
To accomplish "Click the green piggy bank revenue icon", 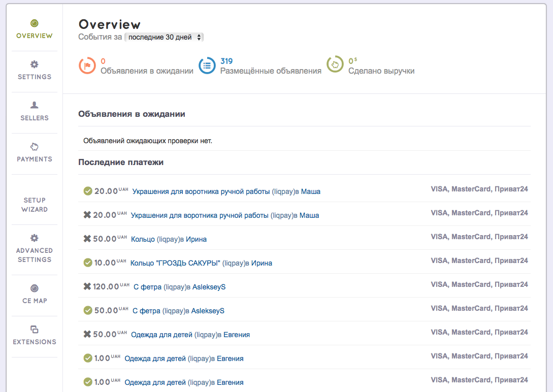I will [335, 66].
